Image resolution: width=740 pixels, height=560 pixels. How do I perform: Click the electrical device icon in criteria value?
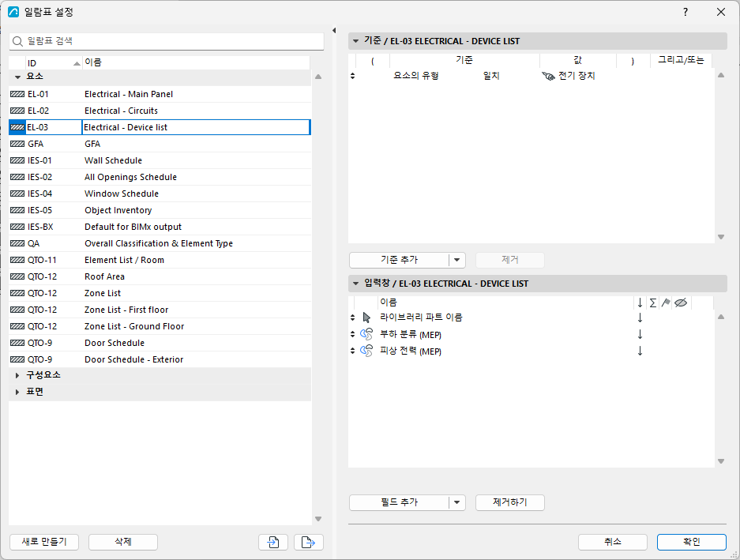pyautogui.click(x=548, y=76)
